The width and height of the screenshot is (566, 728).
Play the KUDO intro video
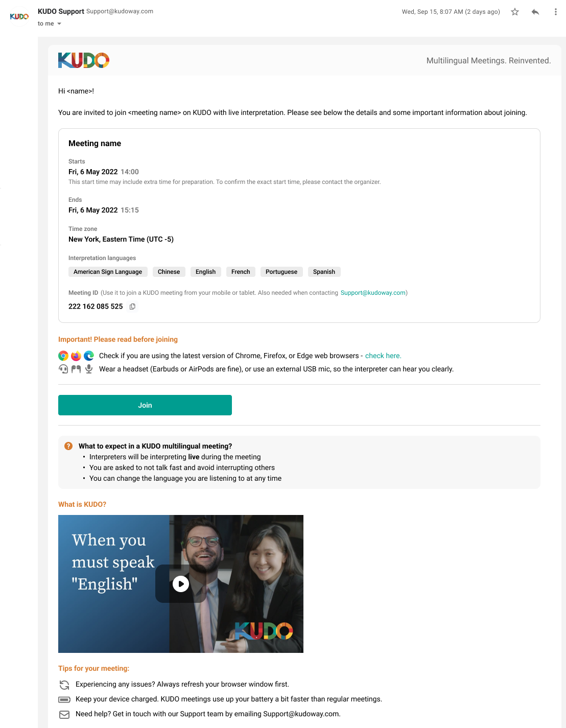click(181, 584)
